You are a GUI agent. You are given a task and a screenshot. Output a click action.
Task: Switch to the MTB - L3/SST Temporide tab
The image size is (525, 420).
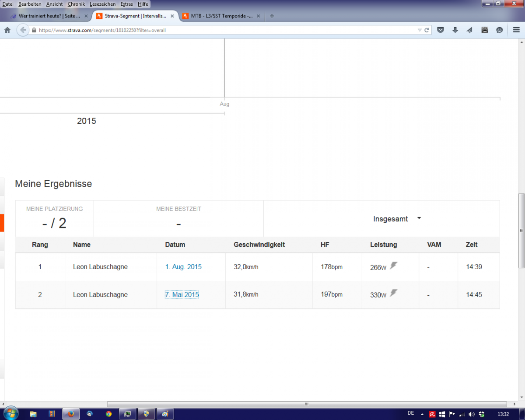(221, 16)
